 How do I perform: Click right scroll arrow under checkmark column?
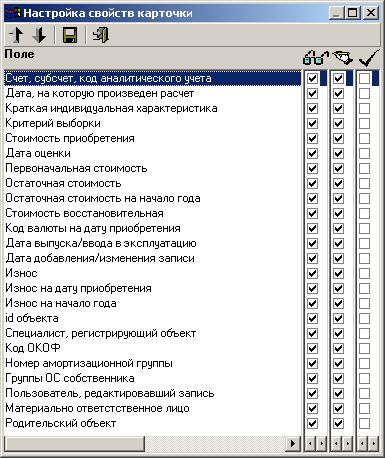tap(374, 444)
